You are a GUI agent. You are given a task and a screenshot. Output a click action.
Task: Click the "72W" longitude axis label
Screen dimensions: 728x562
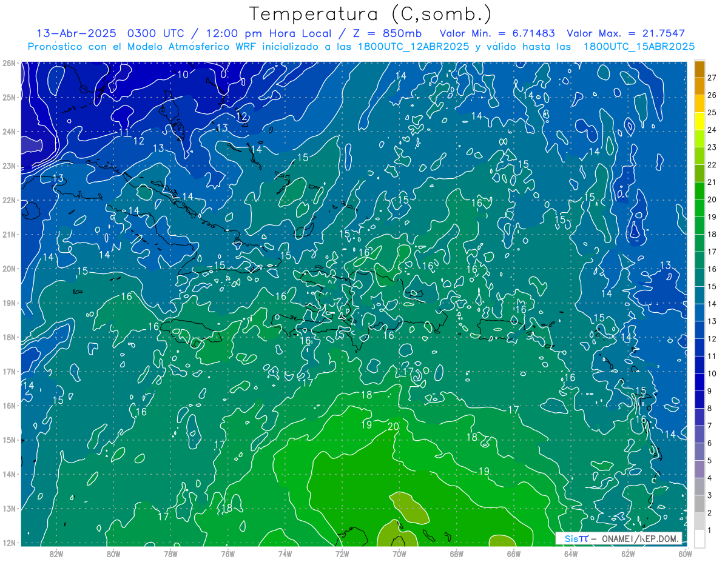coord(342,553)
